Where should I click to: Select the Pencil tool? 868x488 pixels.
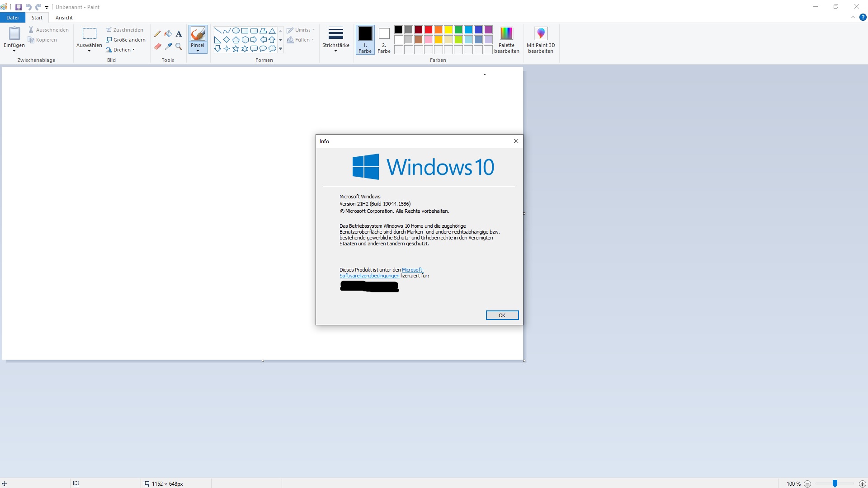157,34
